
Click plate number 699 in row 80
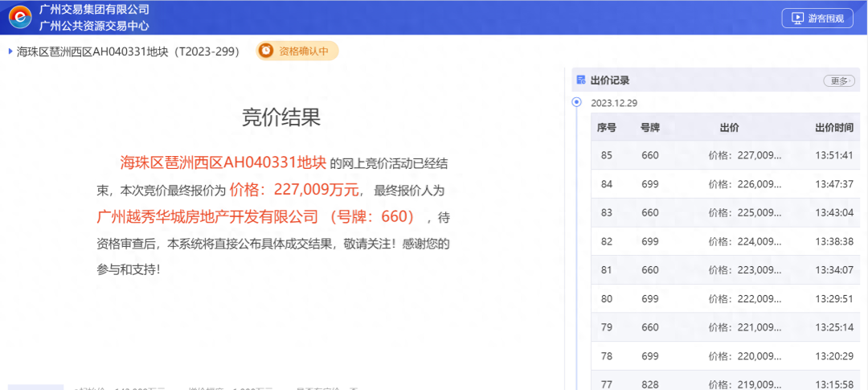[x=650, y=298]
